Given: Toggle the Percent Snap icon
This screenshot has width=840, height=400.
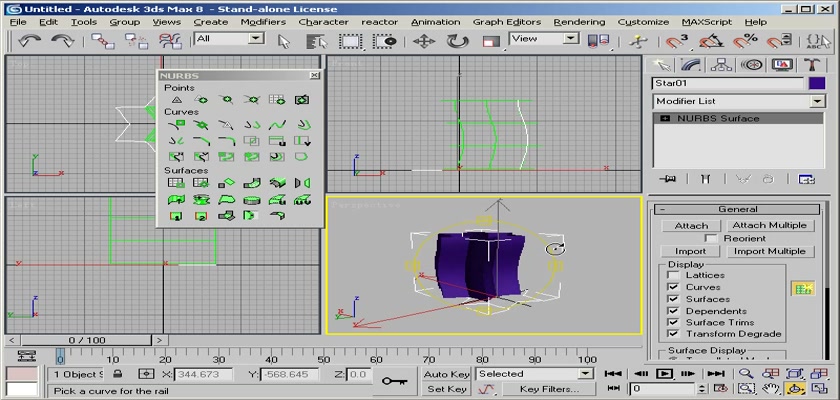Looking at the screenshot, I should tap(745, 41).
